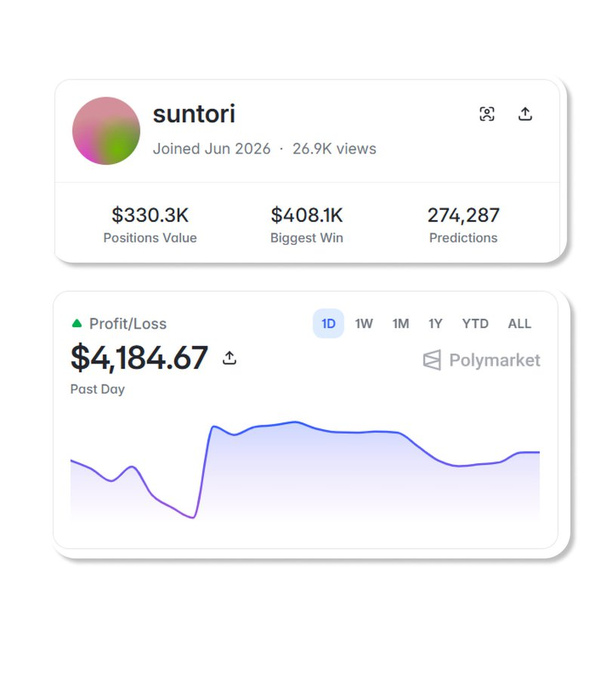Switch to the 1Y time range
This screenshot has height=680, width=595.
point(435,324)
